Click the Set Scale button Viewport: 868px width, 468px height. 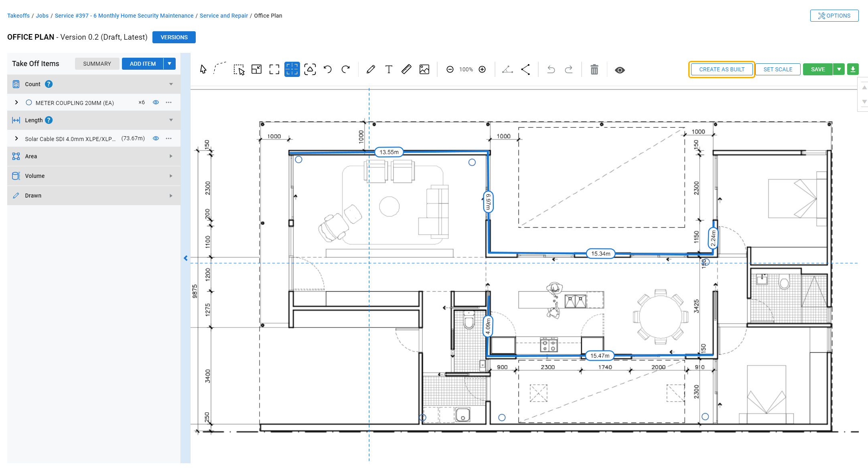pyautogui.click(x=778, y=69)
